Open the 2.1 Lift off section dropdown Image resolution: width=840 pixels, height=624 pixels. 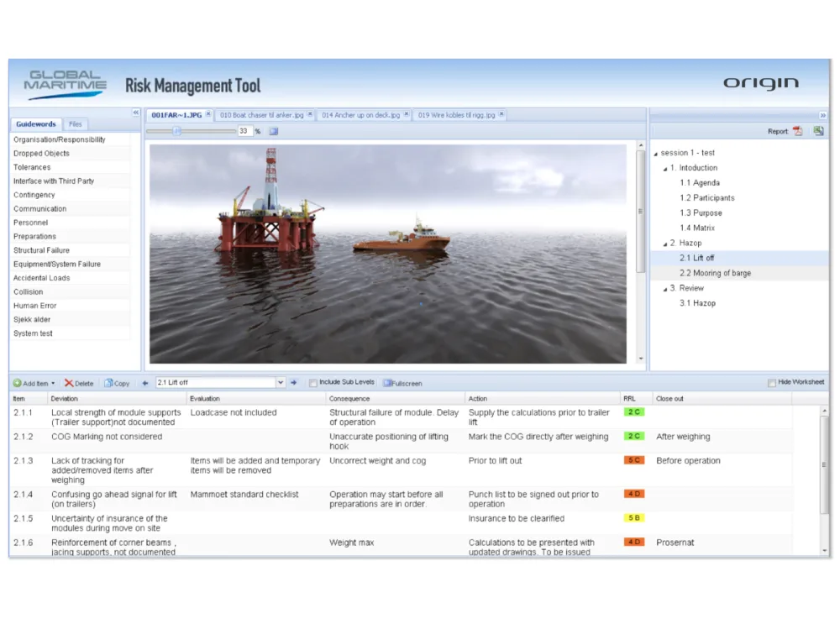[x=281, y=383]
